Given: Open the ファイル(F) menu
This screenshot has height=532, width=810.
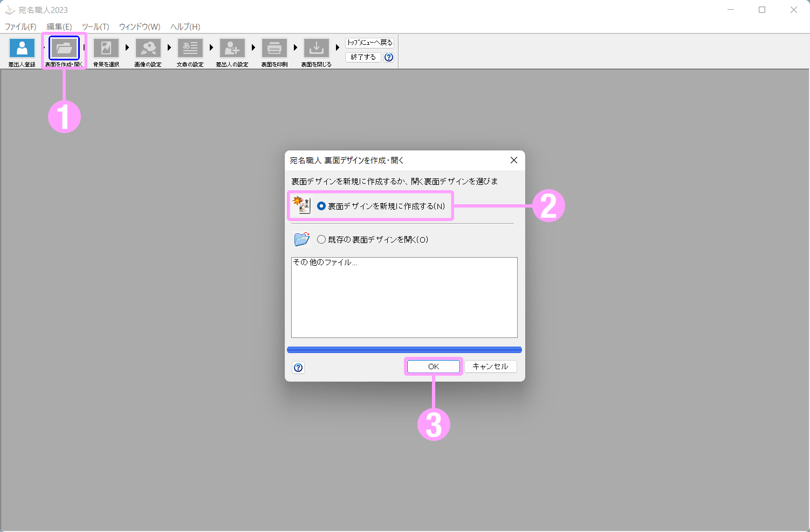Looking at the screenshot, I should 20,26.
